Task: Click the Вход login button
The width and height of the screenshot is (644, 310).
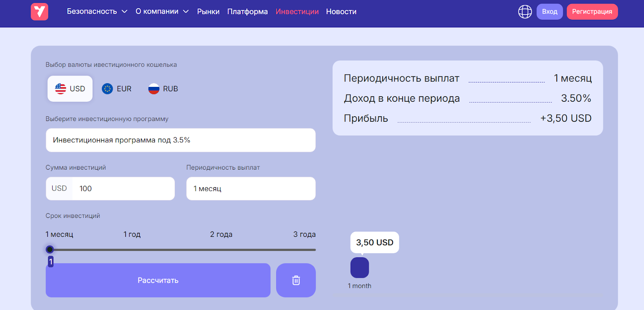Action: 549,12
